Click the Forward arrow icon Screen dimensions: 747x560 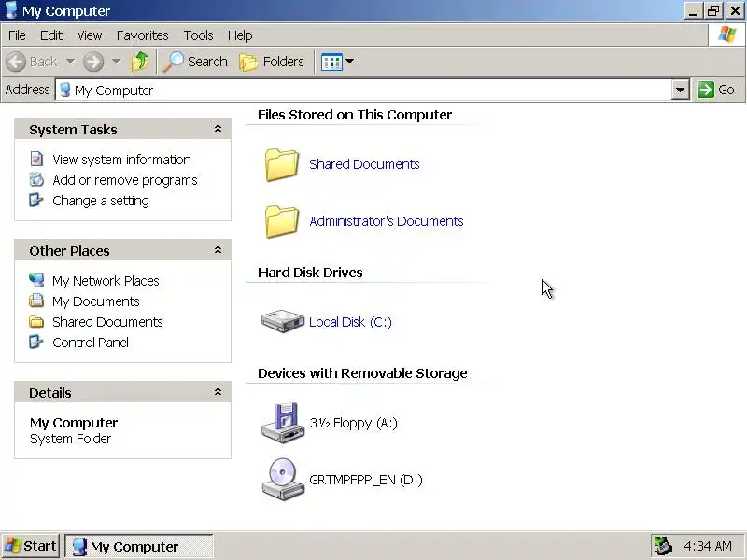tap(92, 62)
